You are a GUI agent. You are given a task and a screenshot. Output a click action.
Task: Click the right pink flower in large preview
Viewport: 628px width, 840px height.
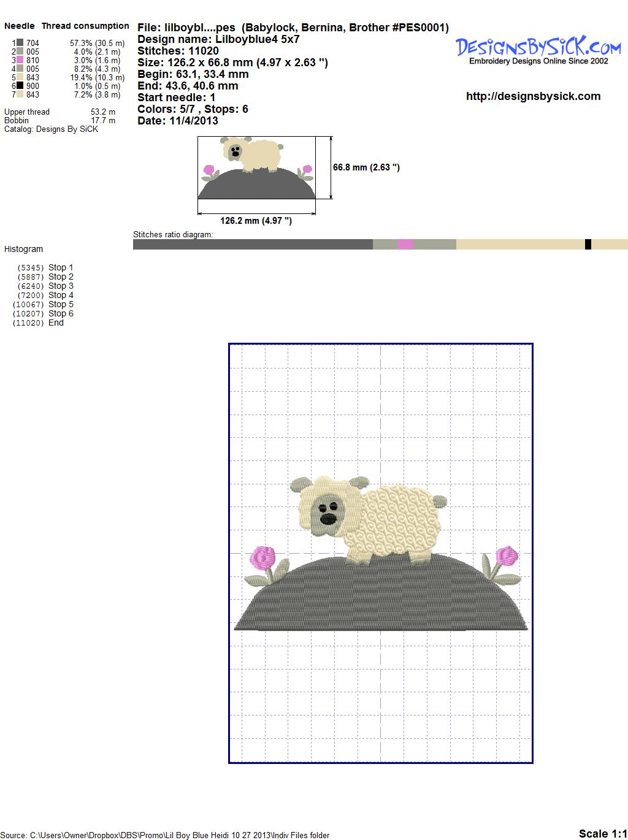(x=507, y=556)
